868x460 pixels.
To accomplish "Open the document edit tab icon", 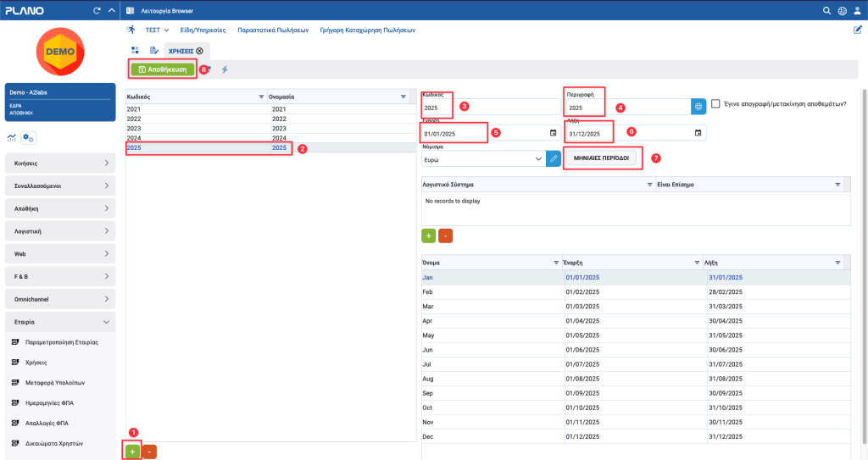I will tap(154, 50).
